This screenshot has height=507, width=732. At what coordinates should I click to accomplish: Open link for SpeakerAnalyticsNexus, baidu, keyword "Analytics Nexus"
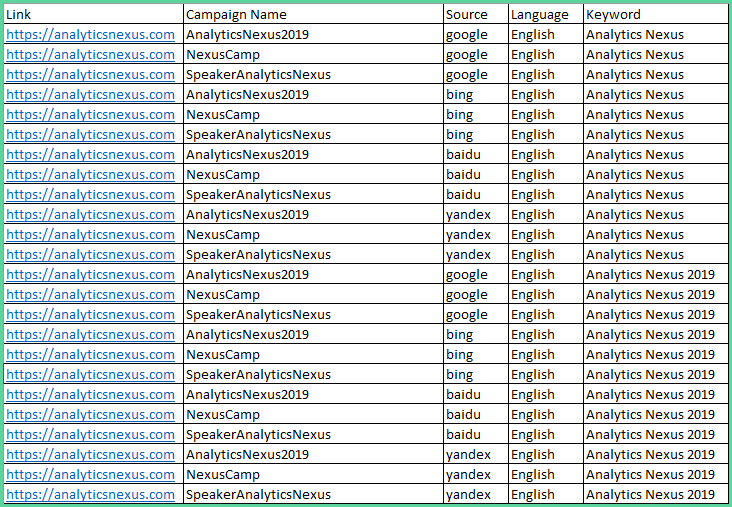91,195
